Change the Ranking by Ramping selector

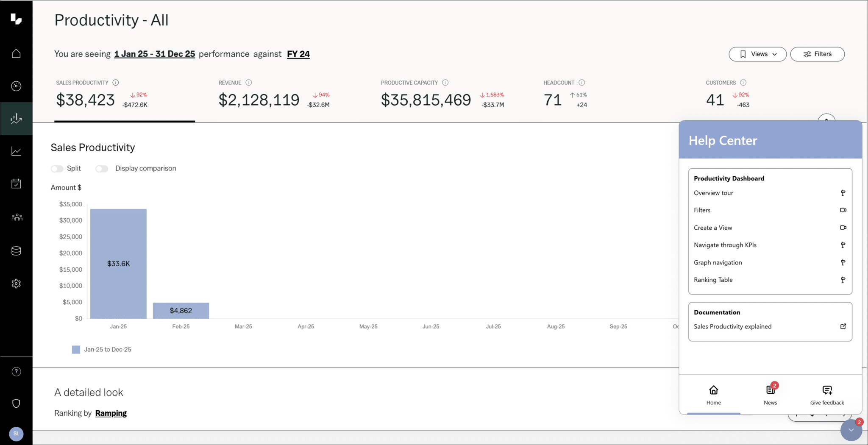coord(111,413)
